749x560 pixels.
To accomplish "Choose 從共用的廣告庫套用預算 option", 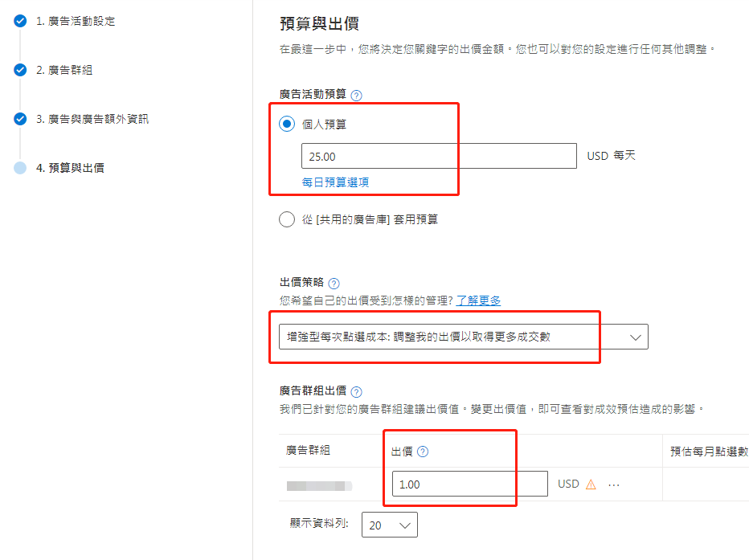I will coord(287,219).
